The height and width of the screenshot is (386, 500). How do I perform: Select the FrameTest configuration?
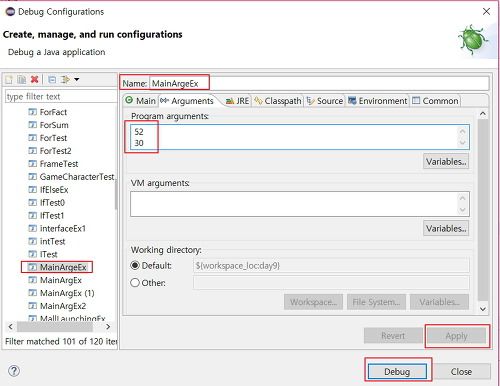(59, 164)
